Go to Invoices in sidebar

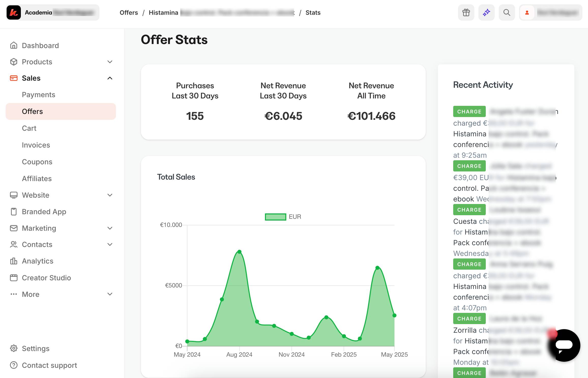[x=36, y=145]
